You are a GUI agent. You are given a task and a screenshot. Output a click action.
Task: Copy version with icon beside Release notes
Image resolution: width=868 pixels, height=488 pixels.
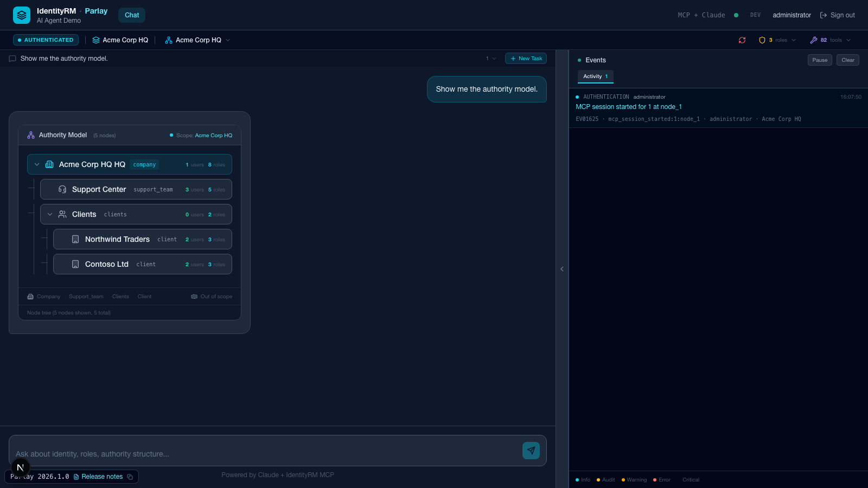click(x=130, y=477)
